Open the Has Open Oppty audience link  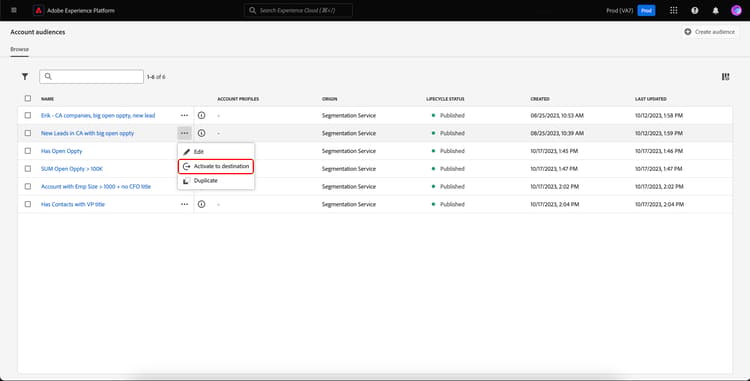tap(61, 151)
